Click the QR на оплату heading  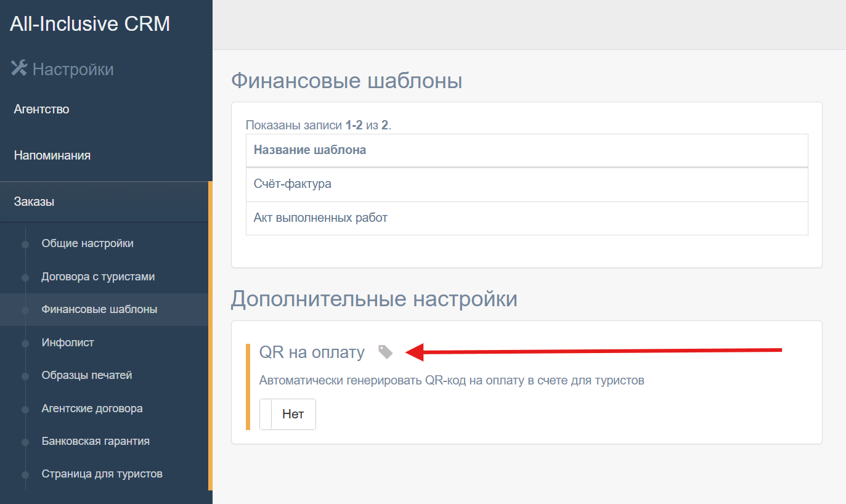(x=312, y=352)
